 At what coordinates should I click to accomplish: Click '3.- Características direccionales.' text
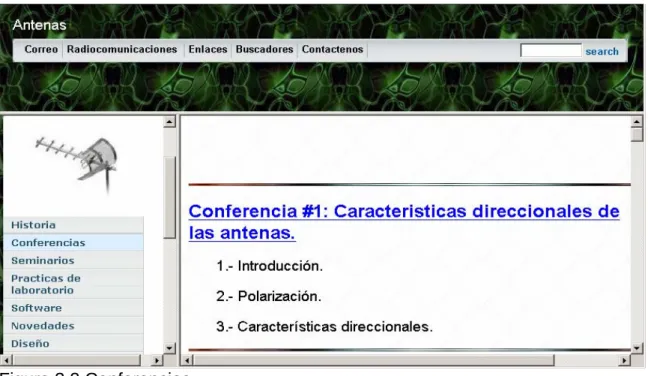(x=324, y=326)
